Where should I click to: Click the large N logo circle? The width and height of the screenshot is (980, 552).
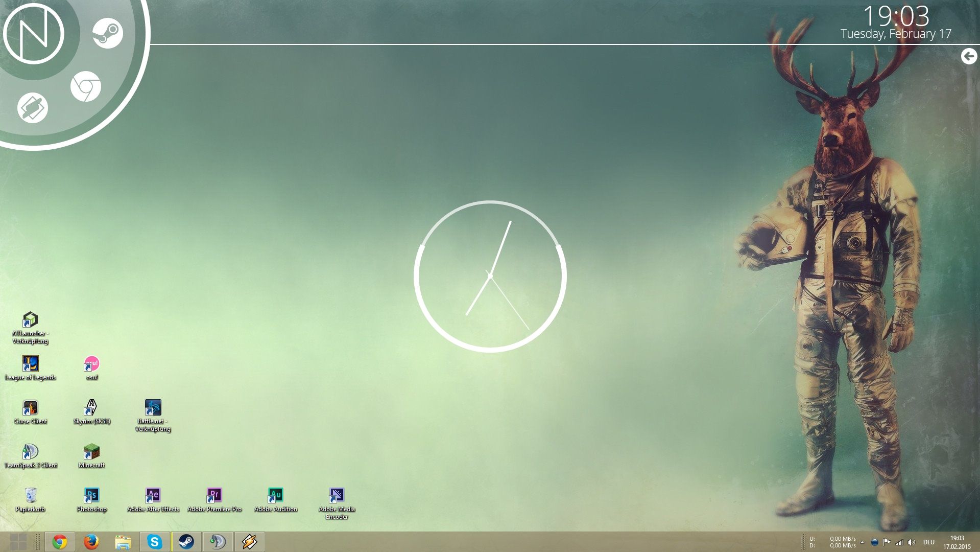pyautogui.click(x=34, y=34)
